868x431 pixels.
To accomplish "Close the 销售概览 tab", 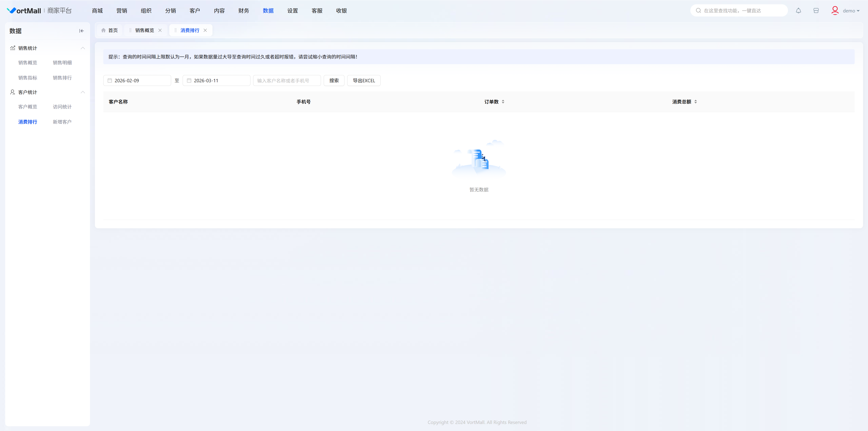I will tap(160, 30).
